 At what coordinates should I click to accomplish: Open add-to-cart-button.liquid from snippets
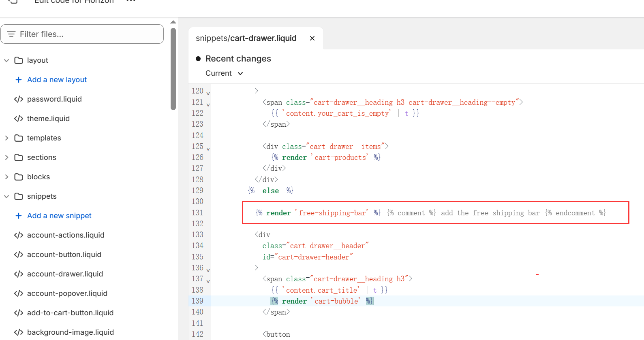click(70, 313)
